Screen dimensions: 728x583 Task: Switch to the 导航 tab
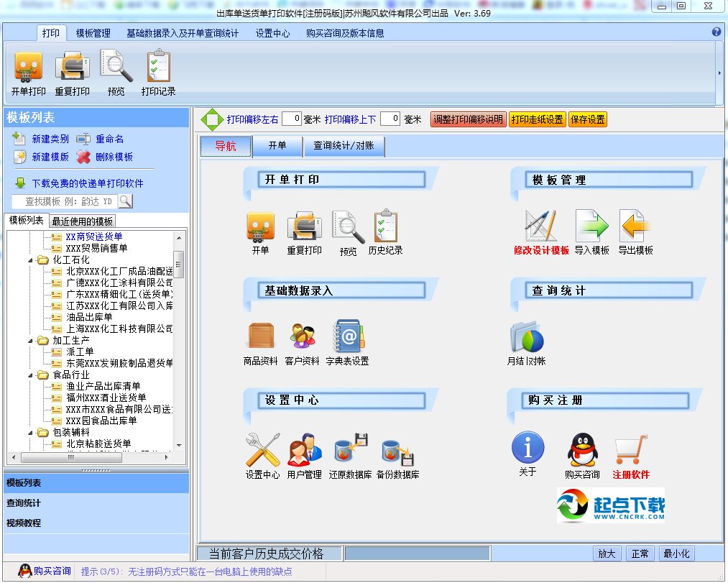tap(226, 147)
